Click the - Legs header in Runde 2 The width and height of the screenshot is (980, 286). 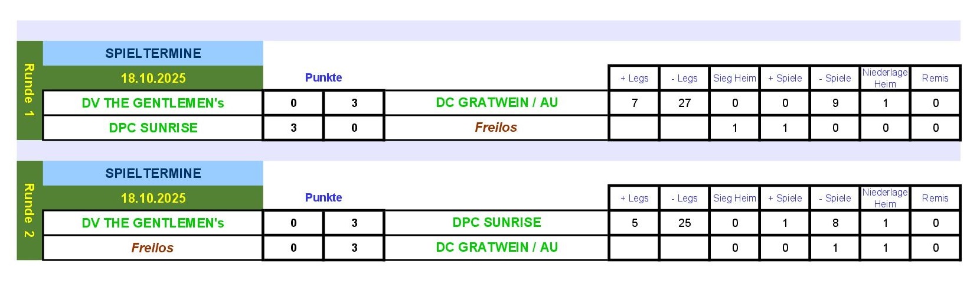[684, 198]
